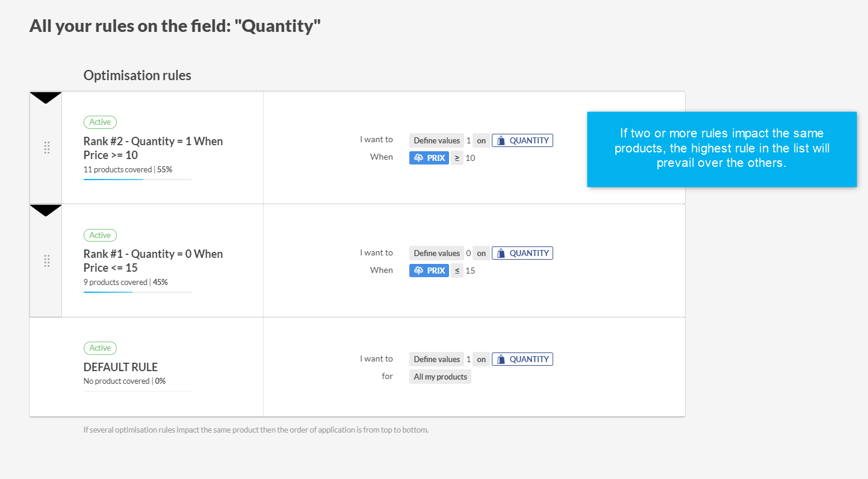Click the PRIX tag with ≥ 10 condition

pyautogui.click(x=429, y=158)
